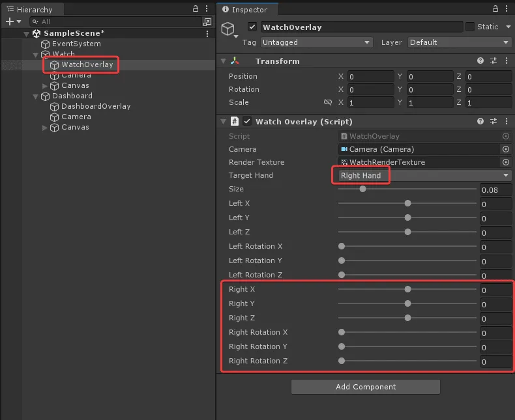The height and width of the screenshot is (420, 515).
Task: Open Watch Overlay script help icon
Action: (x=480, y=121)
